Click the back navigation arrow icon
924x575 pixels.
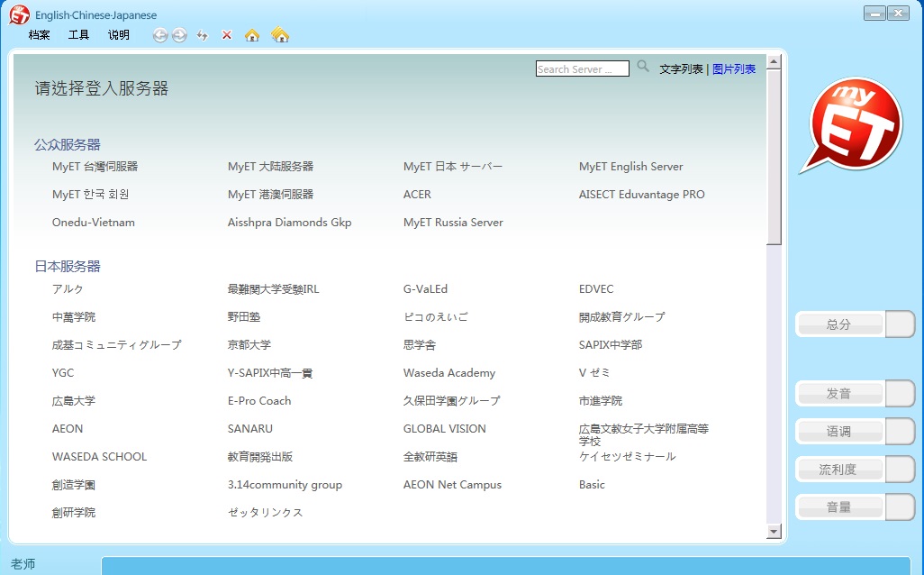point(159,35)
